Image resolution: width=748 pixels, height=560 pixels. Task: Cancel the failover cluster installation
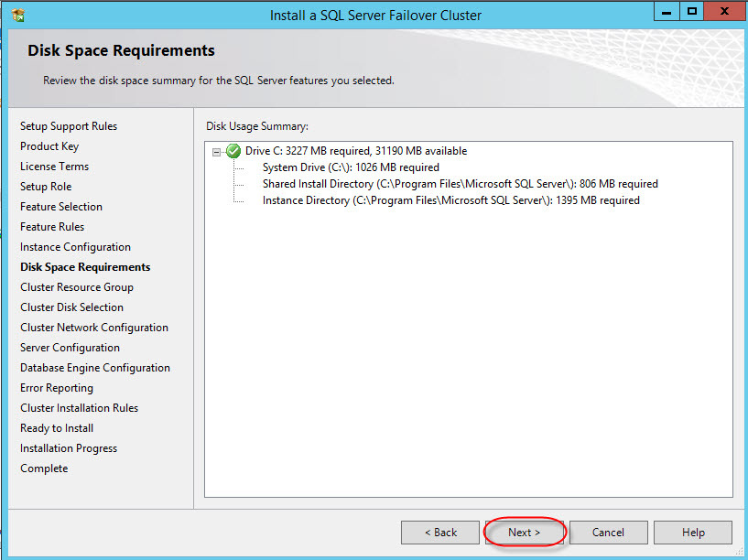tap(608, 533)
